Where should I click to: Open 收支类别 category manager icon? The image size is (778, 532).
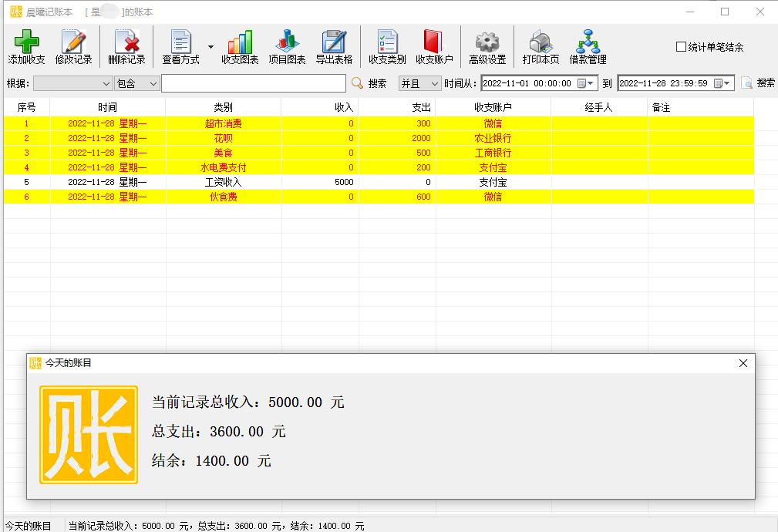(x=386, y=46)
